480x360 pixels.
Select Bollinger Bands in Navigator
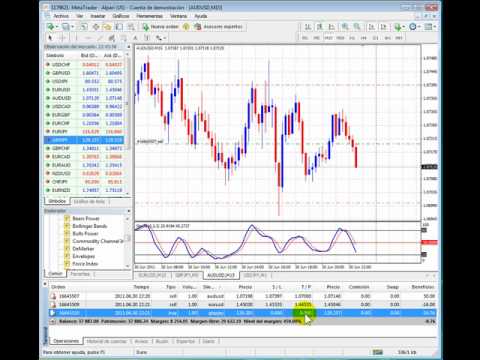(89, 226)
